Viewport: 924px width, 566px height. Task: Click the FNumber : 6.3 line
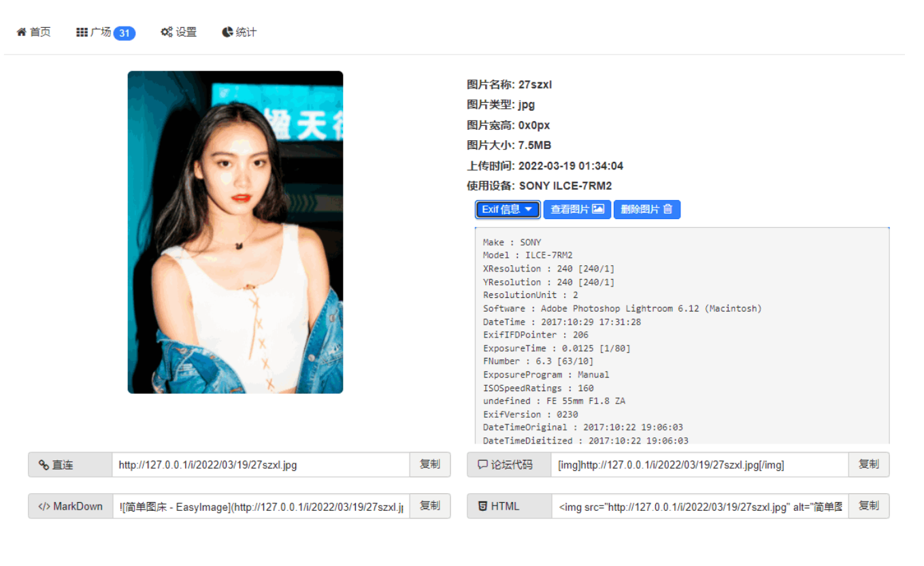tap(538, 361)
